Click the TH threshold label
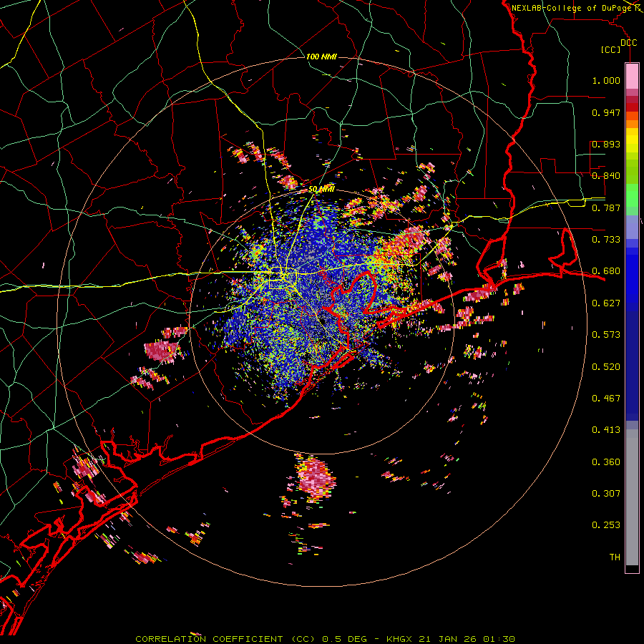 click(x=615, y=557)
